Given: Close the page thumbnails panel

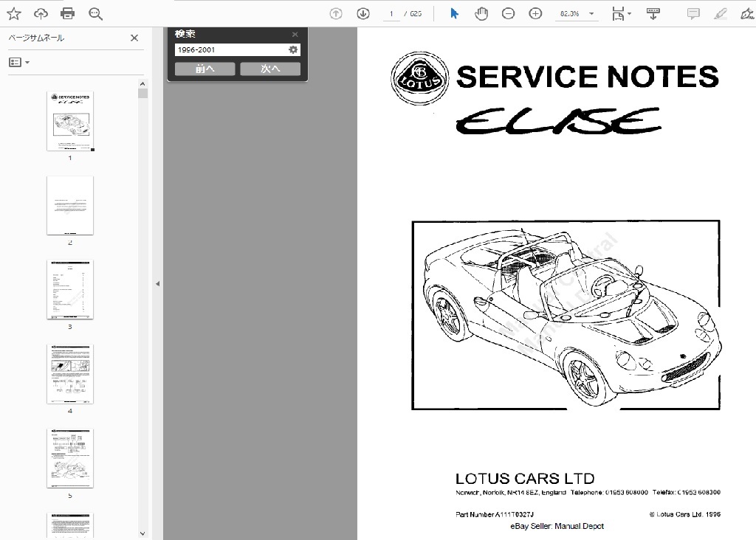Looking at the screenshot, I should [x=134, y=38].
